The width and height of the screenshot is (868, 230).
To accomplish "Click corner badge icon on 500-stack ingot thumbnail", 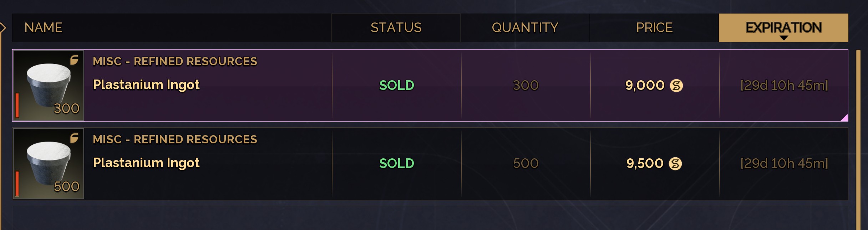I will (74, 138).
